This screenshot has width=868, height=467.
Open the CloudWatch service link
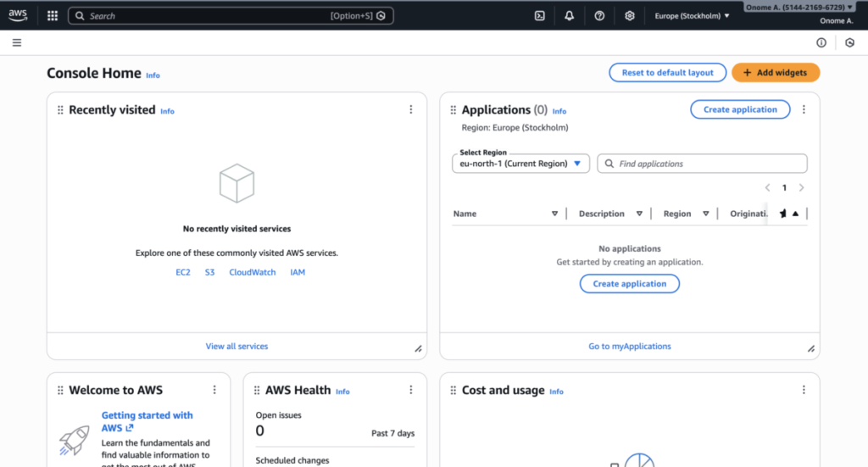tap(253, 272)
